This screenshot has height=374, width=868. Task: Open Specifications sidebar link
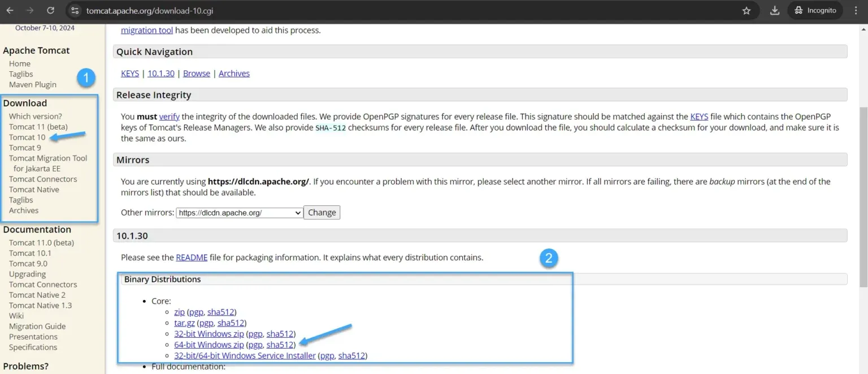[33, 347]
